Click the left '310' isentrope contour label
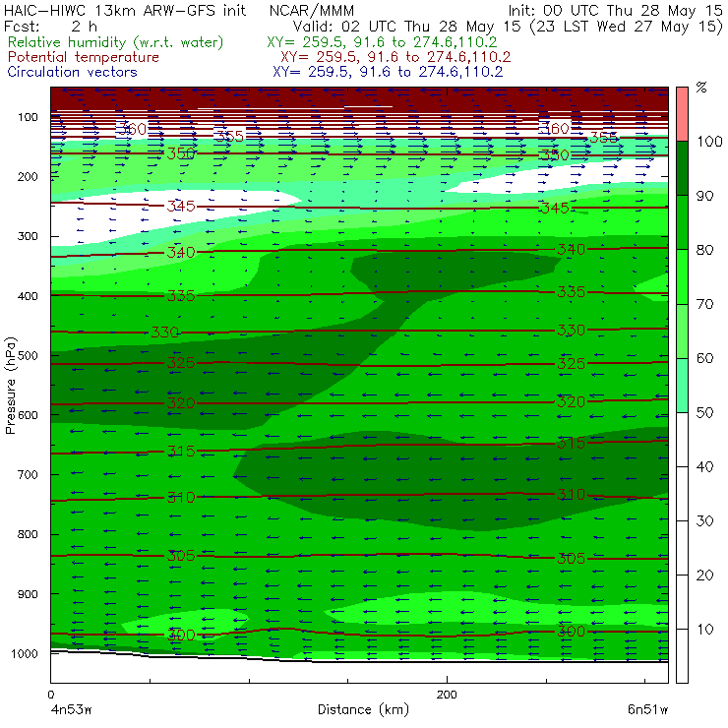This screenshot has width=728, height=728. pyautogui.click(x=181, y=497)
